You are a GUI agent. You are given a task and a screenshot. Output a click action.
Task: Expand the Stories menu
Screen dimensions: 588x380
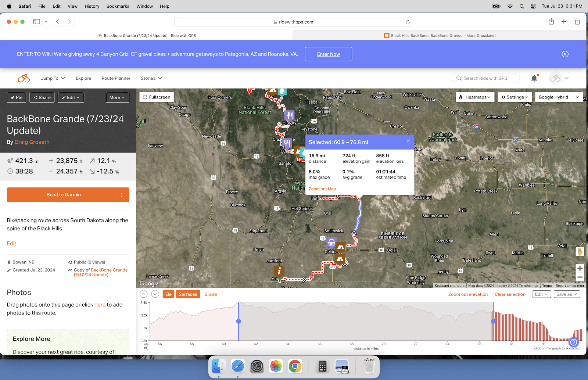click(x=151, y=78)
